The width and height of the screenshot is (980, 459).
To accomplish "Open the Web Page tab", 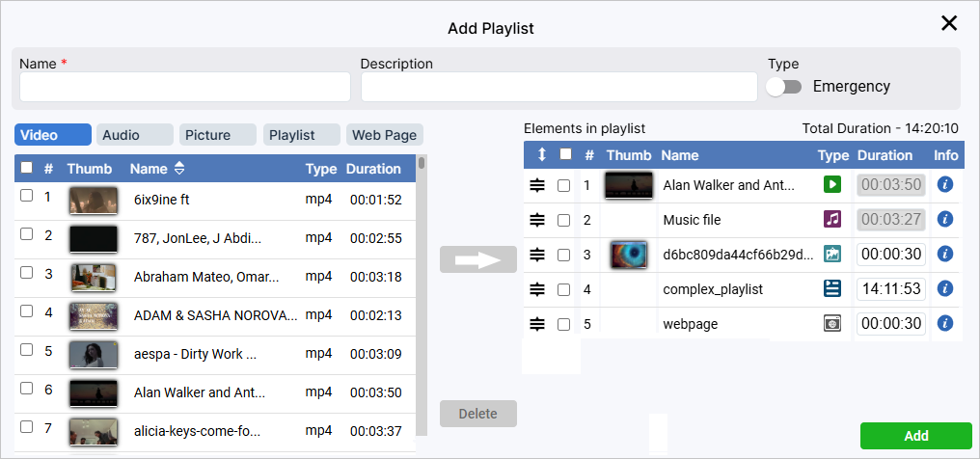I will 385,135.
